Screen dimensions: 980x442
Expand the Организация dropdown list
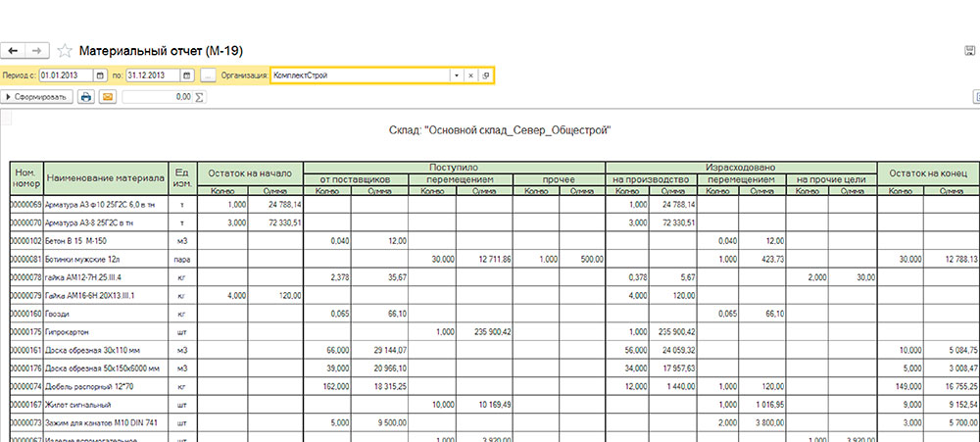(456, 75)
